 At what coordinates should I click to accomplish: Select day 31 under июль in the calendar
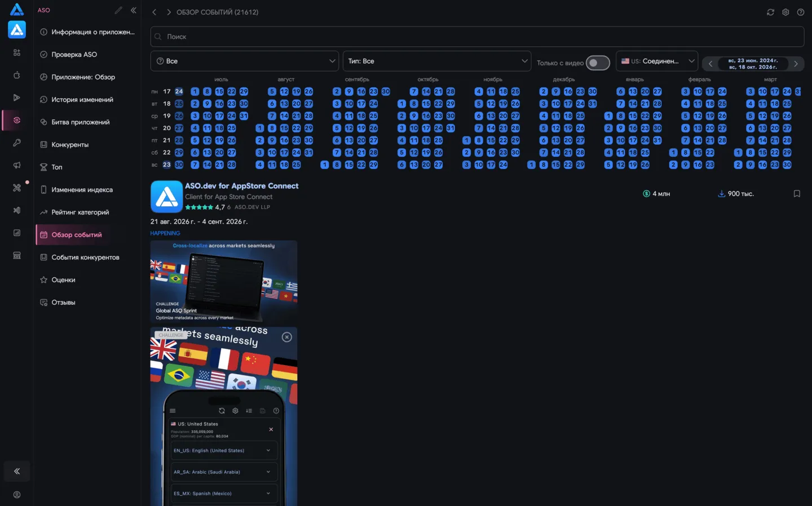pos(244,116)
